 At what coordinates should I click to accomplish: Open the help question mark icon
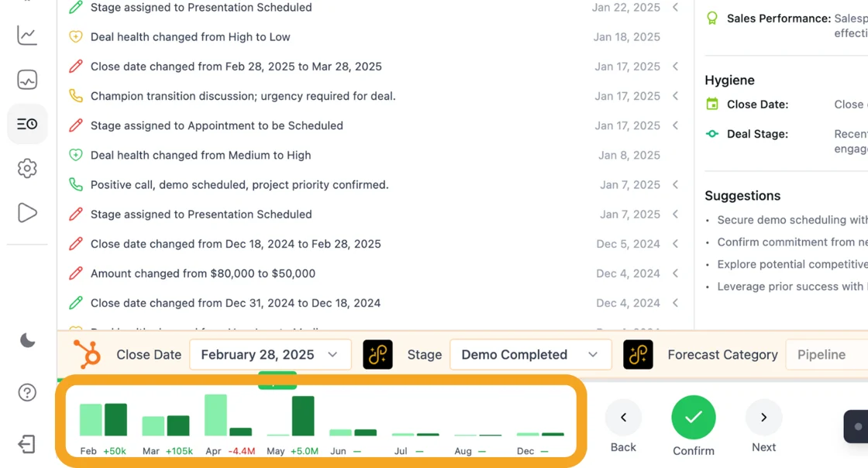pyautogui.click(x=26, y=393)
